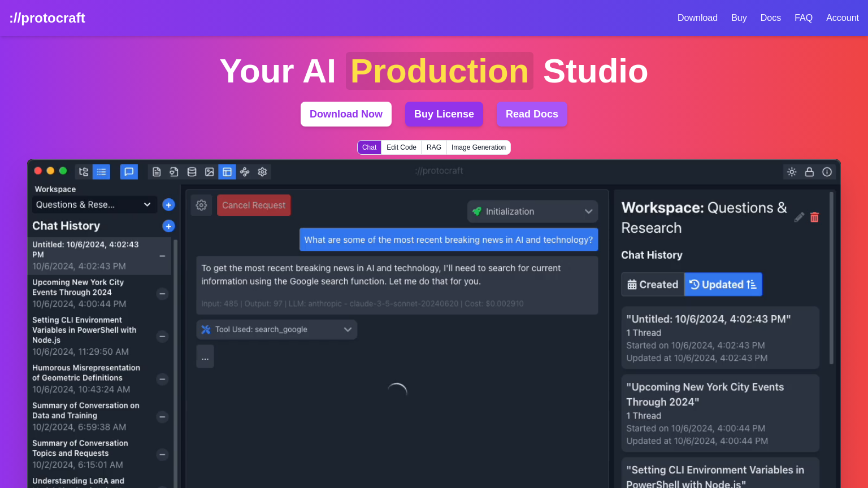The width and height of the screenshot is (868, 488).
Task: Expand the Initialization dropdown
Action: tap(532, 211)
